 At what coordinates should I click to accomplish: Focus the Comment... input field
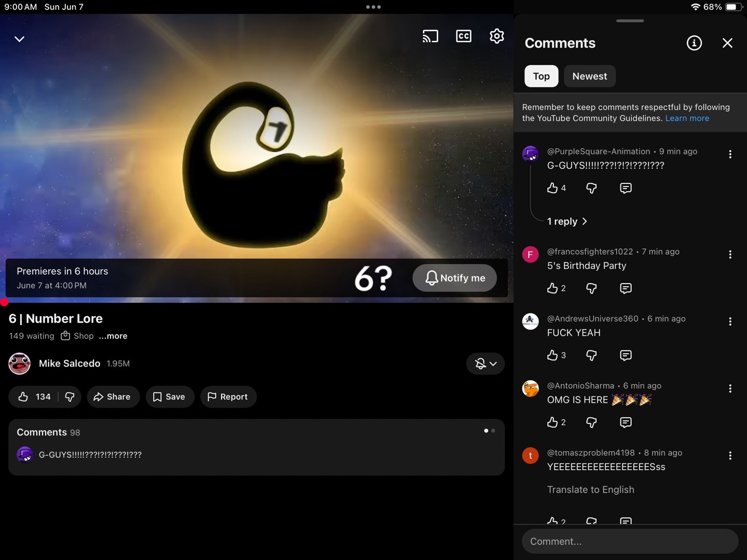(630, 541)
